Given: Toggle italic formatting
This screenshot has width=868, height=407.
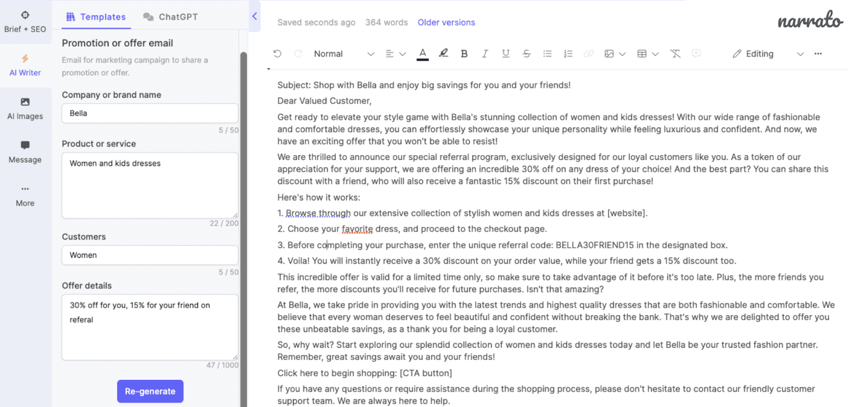Looking at the screenshot, I should click(484, 54).
